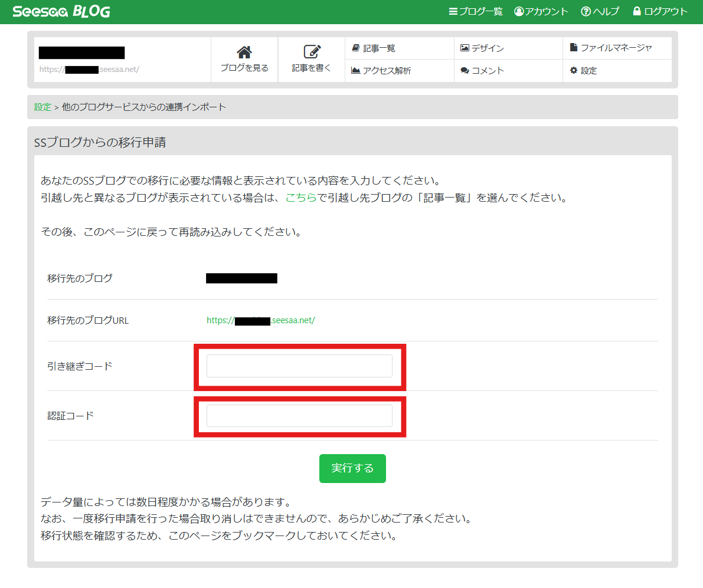Viewport: 703px width, 588px height.
Task: Click the pencil icon 記事を書く
Action: coord(312,59)
